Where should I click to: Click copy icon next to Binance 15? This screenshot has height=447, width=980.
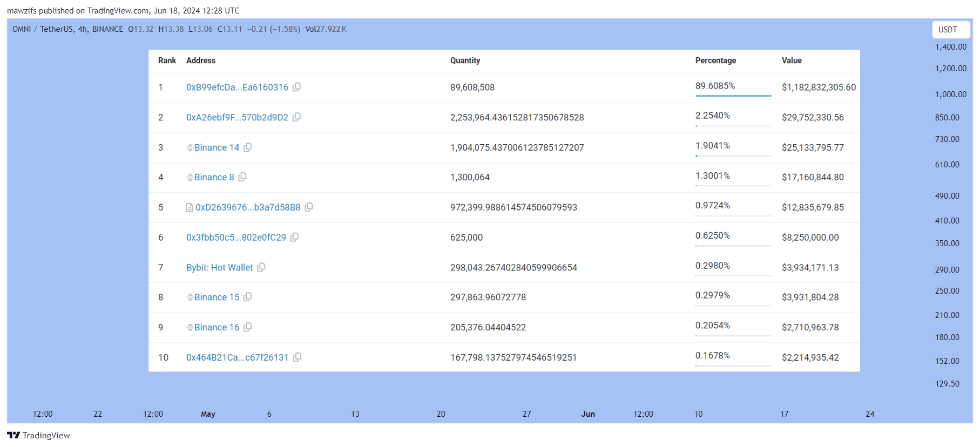[248, 297]
